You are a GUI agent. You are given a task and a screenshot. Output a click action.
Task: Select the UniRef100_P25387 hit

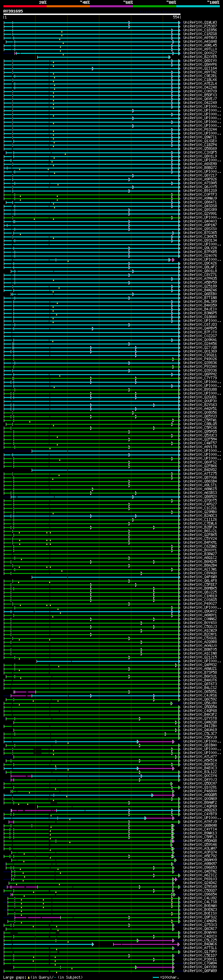pos(200,26)
